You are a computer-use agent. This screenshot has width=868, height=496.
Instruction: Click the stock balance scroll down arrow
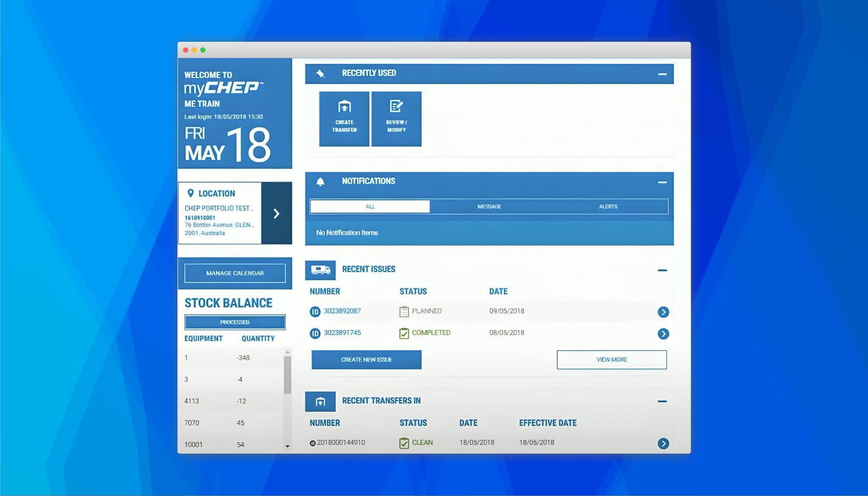pos(288,446)
